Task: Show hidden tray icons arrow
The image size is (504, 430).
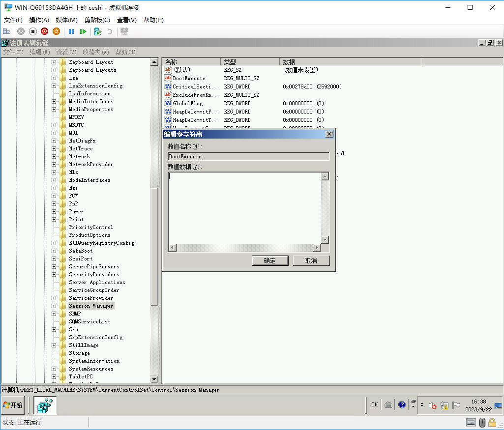Action: coord(422,405)
